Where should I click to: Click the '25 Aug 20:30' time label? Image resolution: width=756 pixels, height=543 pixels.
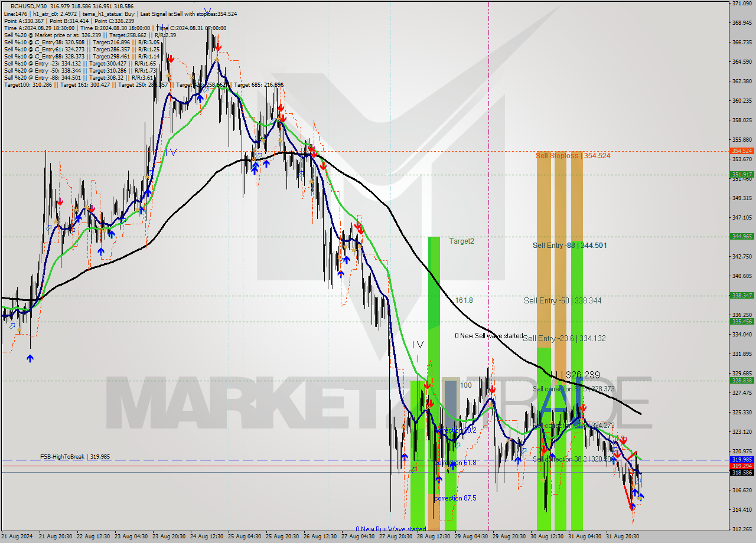(x=282, y=537)
